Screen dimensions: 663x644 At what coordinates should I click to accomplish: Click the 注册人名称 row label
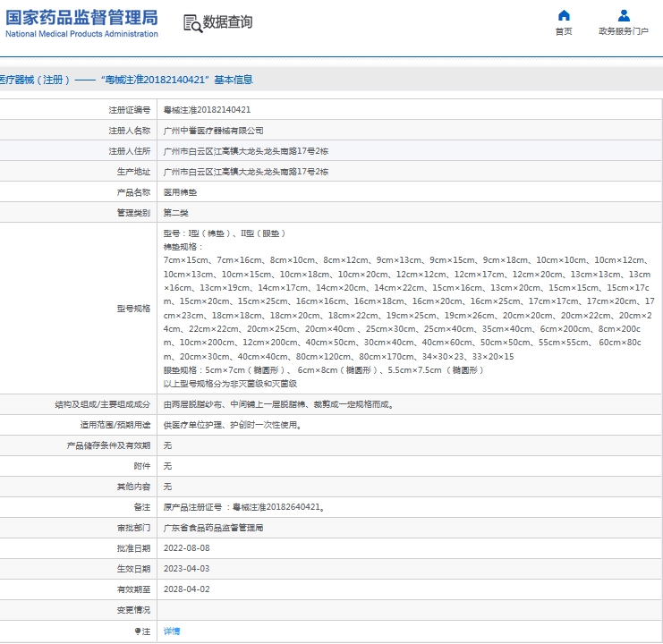click(x=130, y=131)
